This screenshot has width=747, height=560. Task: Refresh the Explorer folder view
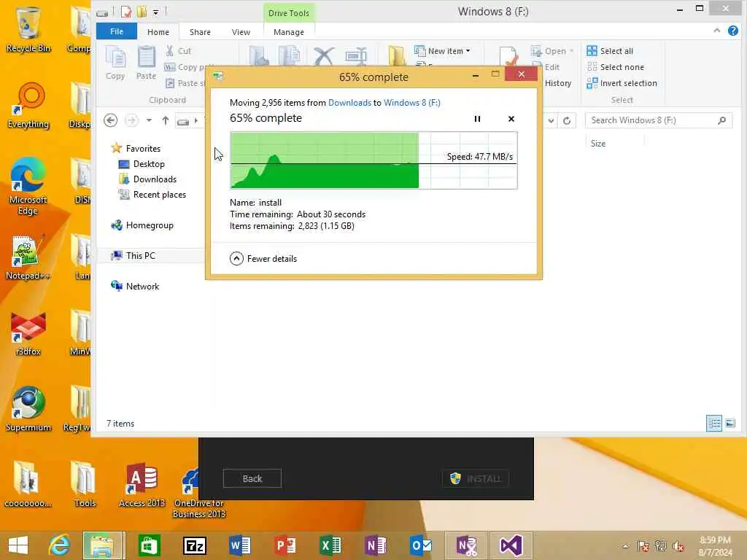pos(567,120)
